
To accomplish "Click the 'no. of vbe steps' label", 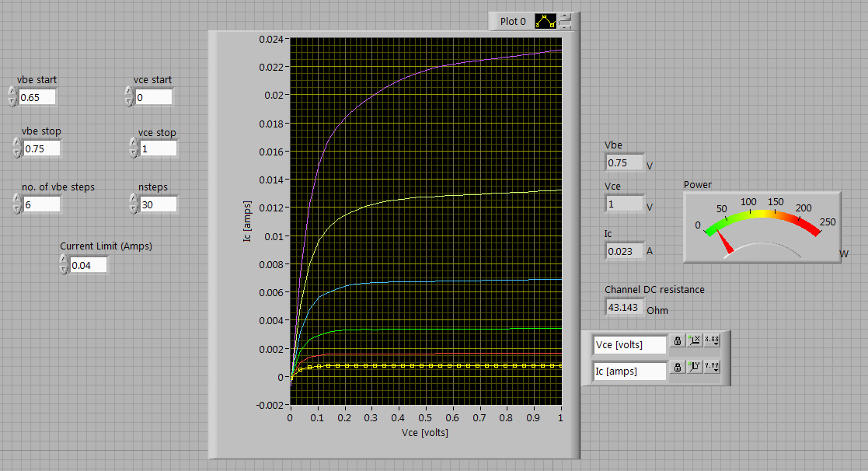I will tap(58, 187).
